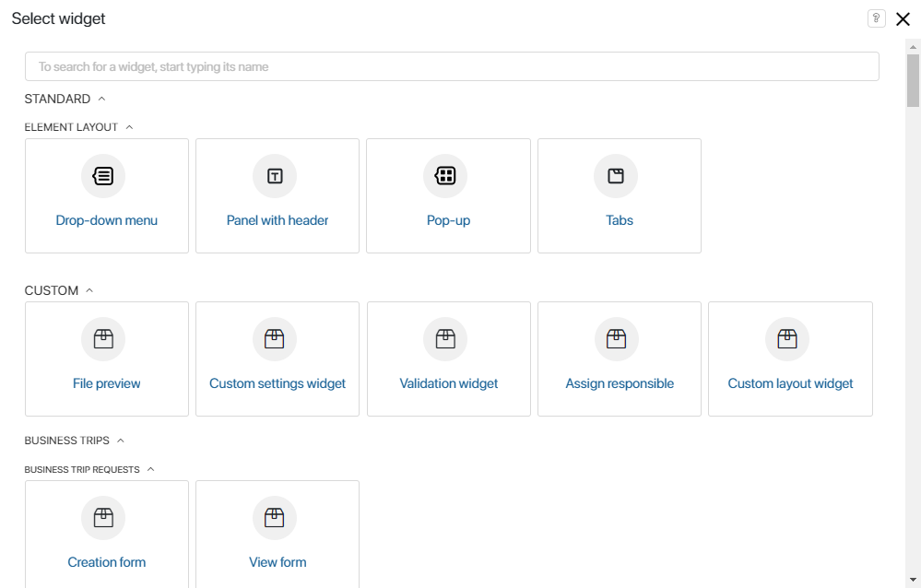Image resolution: width=921 pixels, height=588 pixels.
Task: Select the Custom layout widget icon
Action: pyautogui.click(x=787, y=339)
